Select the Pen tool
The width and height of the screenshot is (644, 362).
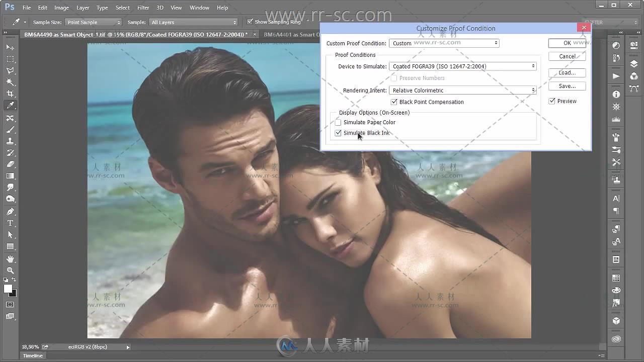point(10,212)
